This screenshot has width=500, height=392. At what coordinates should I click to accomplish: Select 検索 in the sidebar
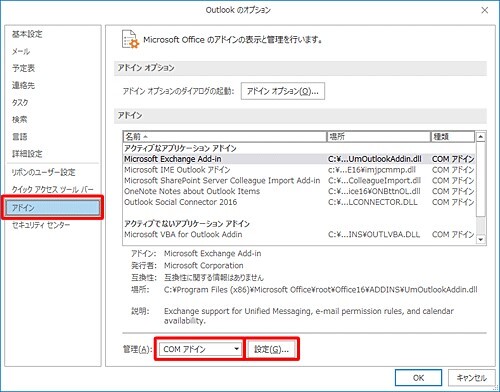click(19, 119)
